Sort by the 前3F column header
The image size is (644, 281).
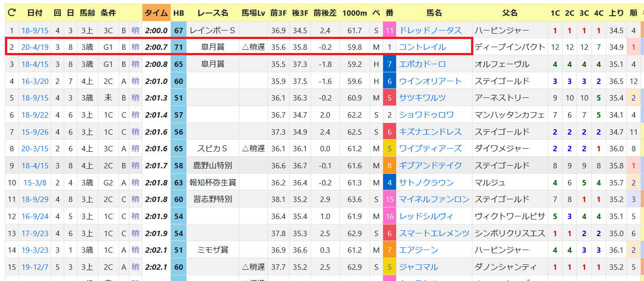click(278, 13)
